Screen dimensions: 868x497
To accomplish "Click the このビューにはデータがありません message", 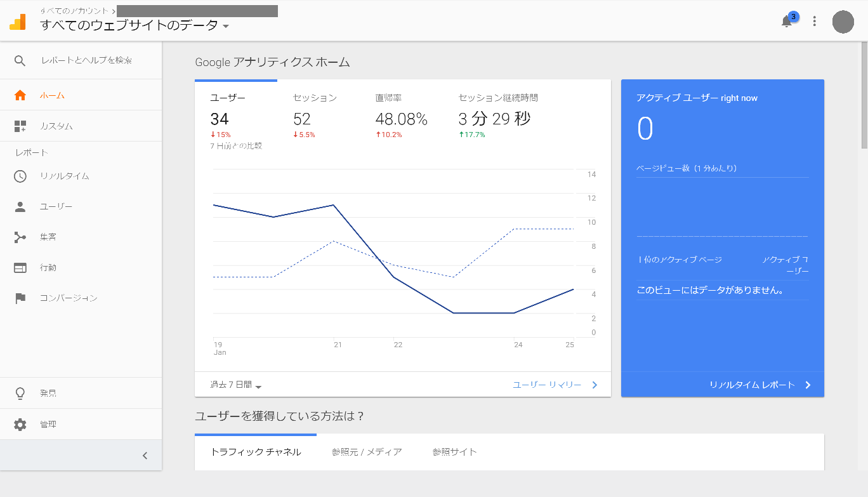I will point(711,290).
